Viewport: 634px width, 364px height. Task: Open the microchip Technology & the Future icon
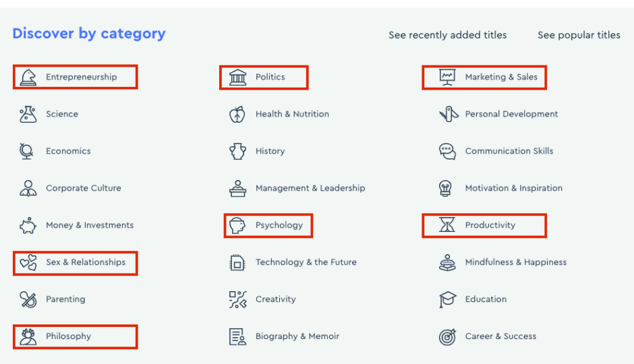coord(237,263)
